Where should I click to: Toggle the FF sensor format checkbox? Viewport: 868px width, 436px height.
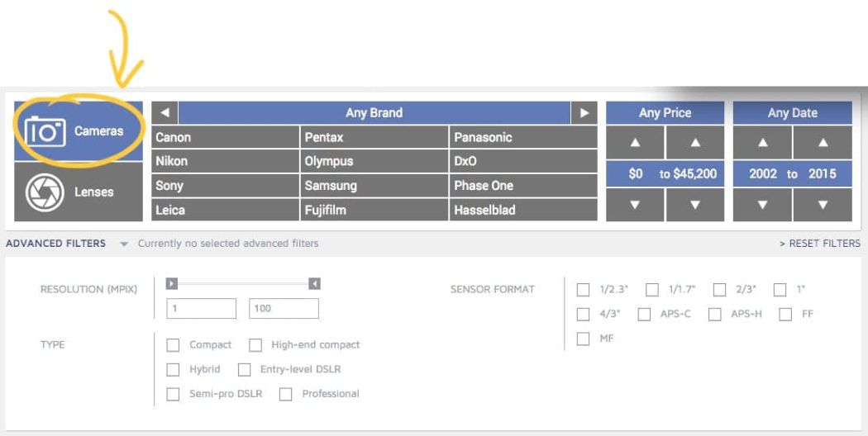tap(785, 315)
